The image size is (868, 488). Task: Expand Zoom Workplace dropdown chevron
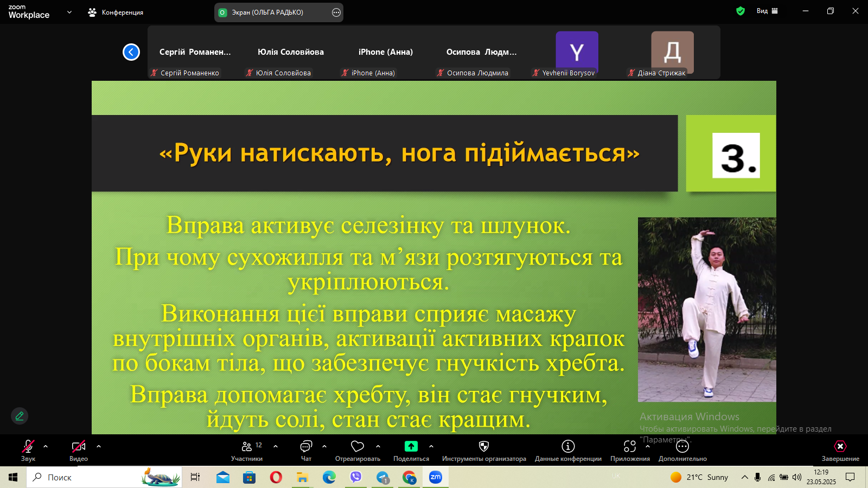pyautogui.click(x=69, y=11)
